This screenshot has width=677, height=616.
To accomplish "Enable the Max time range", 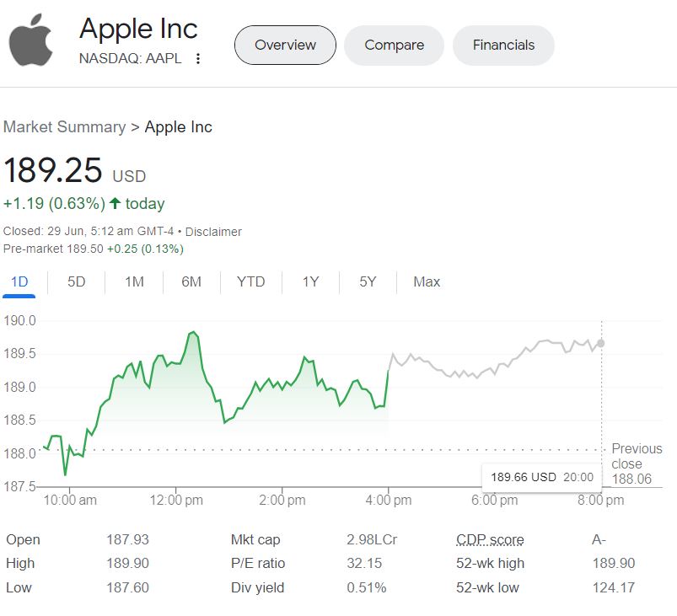I will click(426, 282).
